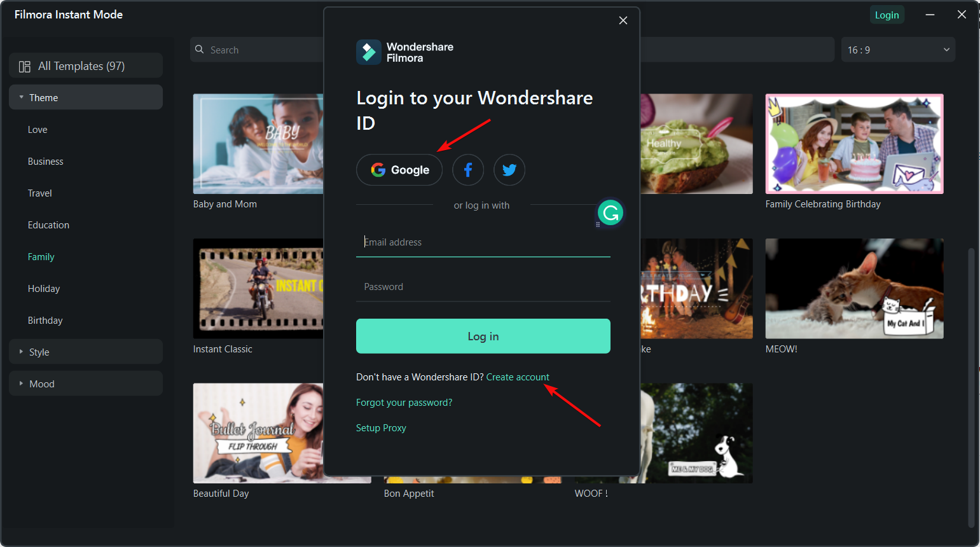Click the WOOF ! label
The width and height of the screenshot is (980, 547).
pyautogui.click(x=591, y=494)
